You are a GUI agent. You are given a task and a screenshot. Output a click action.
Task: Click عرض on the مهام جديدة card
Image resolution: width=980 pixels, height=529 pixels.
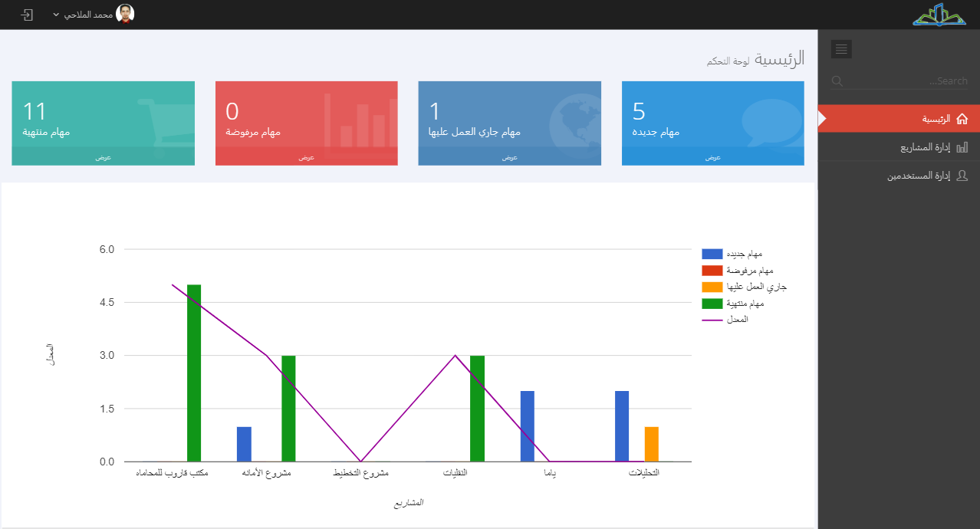pyautogui.click(x=713, y=157)
